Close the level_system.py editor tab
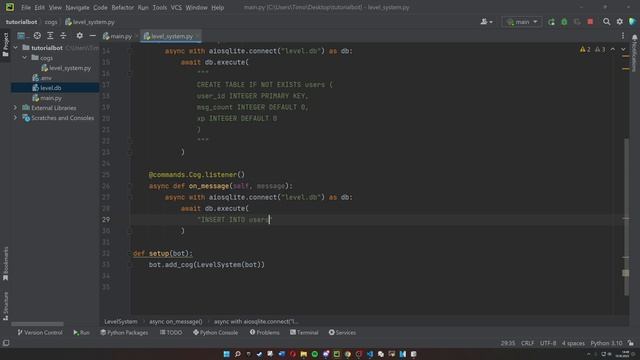640x360 pixels. (198, 36)
